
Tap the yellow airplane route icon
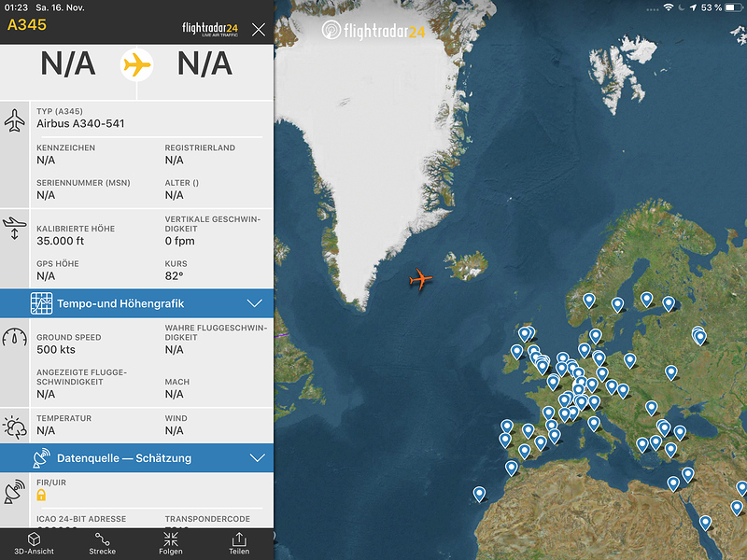pyautogui.click(x=136, y=64)
